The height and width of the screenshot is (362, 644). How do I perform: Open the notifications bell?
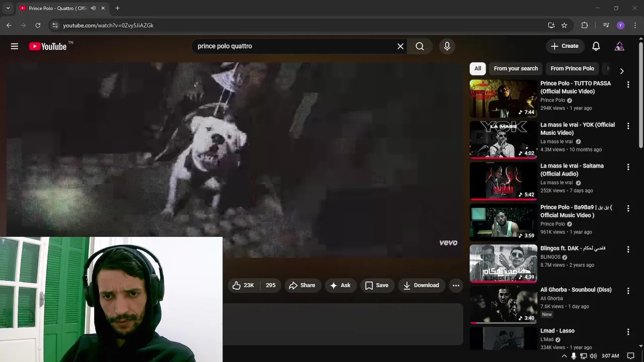(596, 46)
